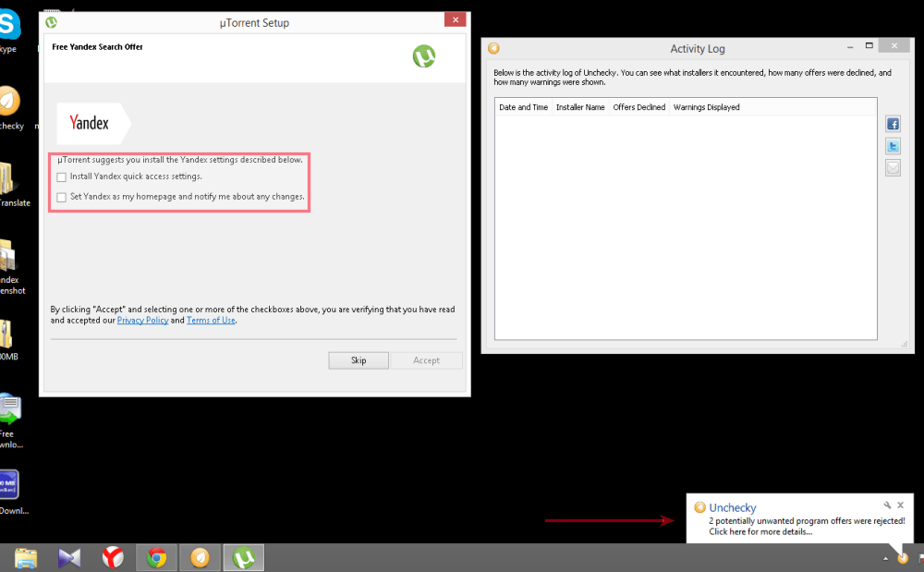Show hidden system tray icons
924x572 pixels.
click(x=886, y=558)
